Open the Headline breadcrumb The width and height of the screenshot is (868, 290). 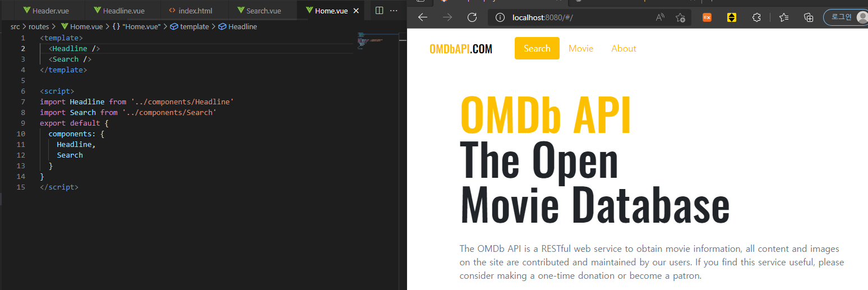point(238,26)
